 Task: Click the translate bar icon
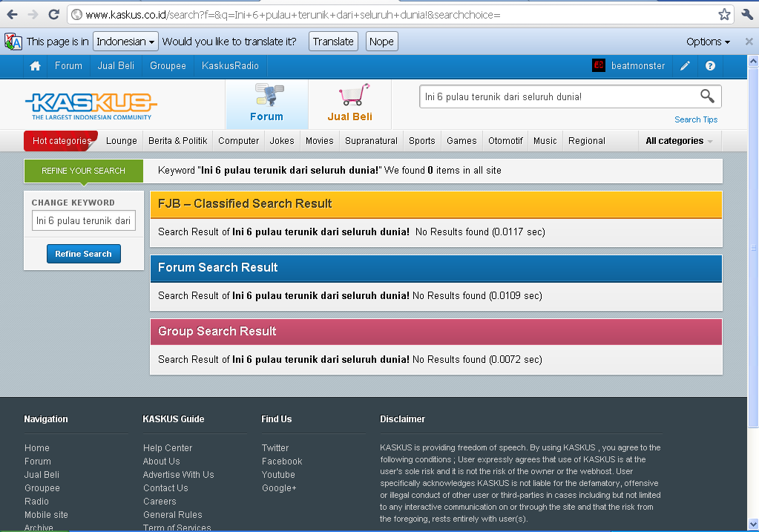tap(13, 42)
